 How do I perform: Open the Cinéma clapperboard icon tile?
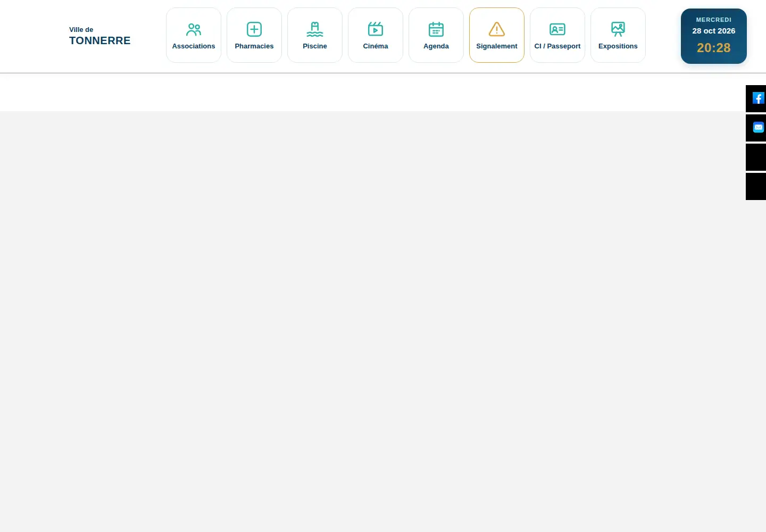coord(376,35)
